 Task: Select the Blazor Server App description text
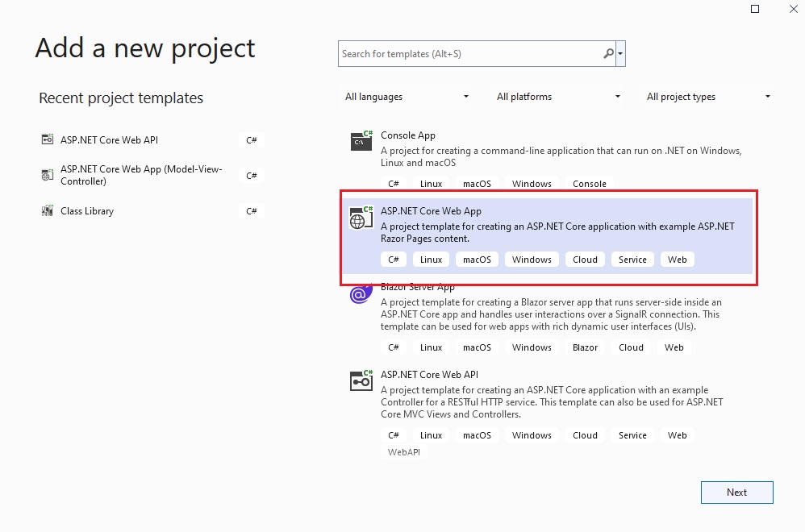click(551, 314)
